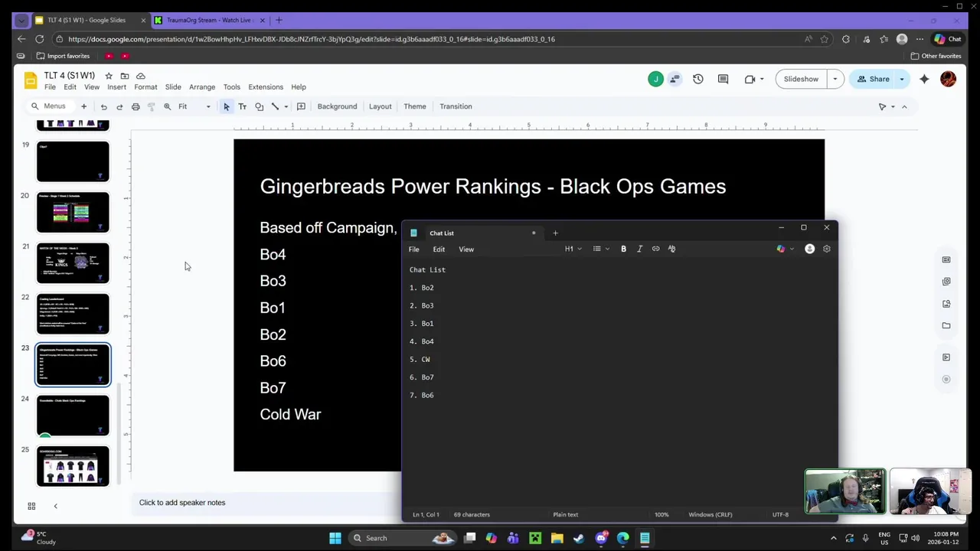Clear formatting in Notepad toolbar

(671, 249)
